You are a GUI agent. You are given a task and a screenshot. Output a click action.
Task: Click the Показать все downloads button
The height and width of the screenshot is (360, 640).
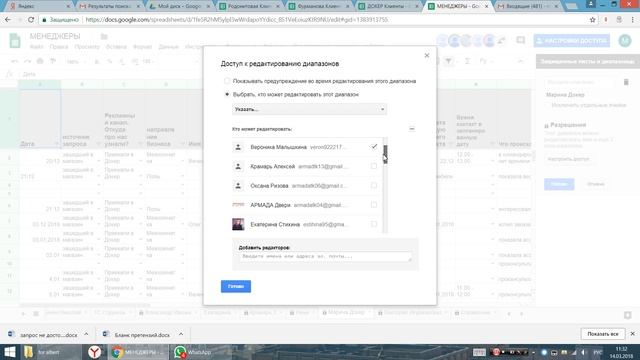[x=602, y=334]
